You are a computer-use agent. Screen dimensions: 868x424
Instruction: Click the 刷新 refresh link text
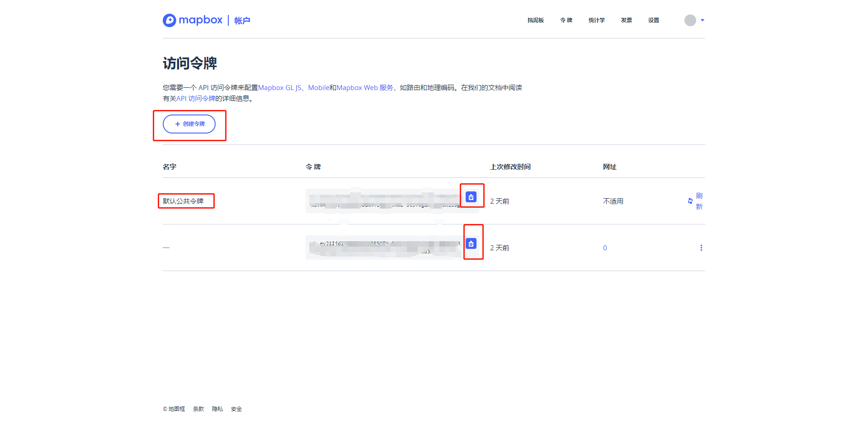699,201
